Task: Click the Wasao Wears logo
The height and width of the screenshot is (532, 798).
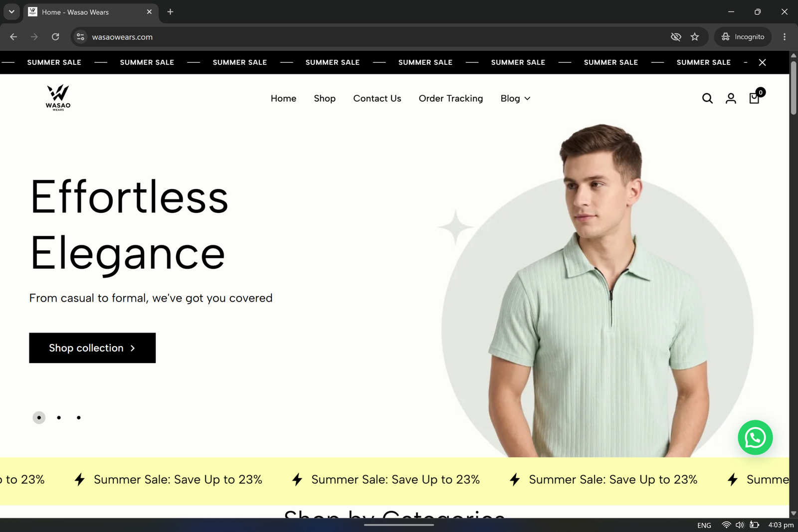Action: (58, 98)
